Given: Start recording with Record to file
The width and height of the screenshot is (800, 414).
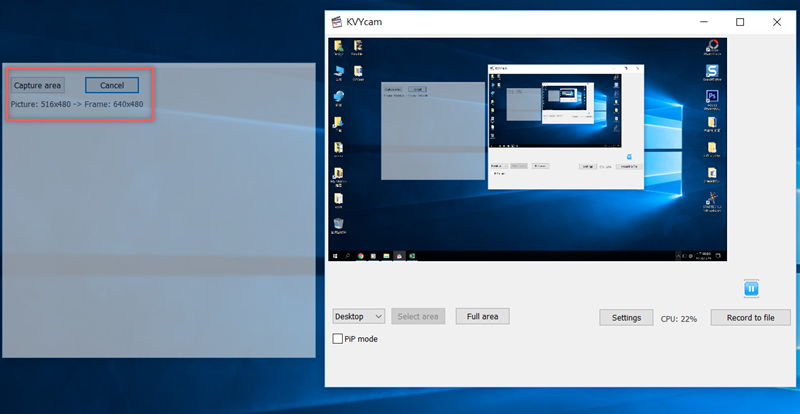Looking at the screenshot, I should [750, 317].
